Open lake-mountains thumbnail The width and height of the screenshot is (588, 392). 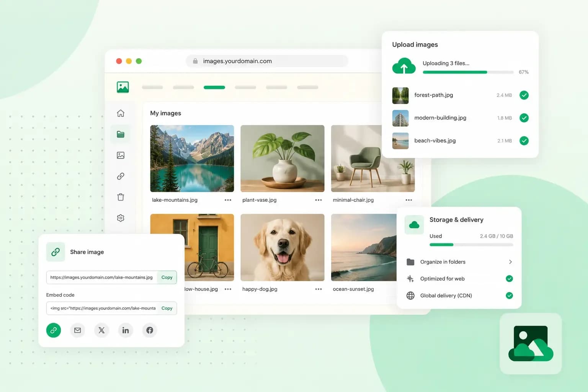[192, 158]
